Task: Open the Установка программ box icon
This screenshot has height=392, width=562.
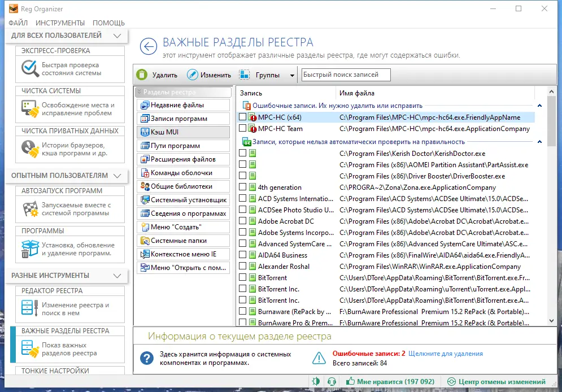Action: 30,249
